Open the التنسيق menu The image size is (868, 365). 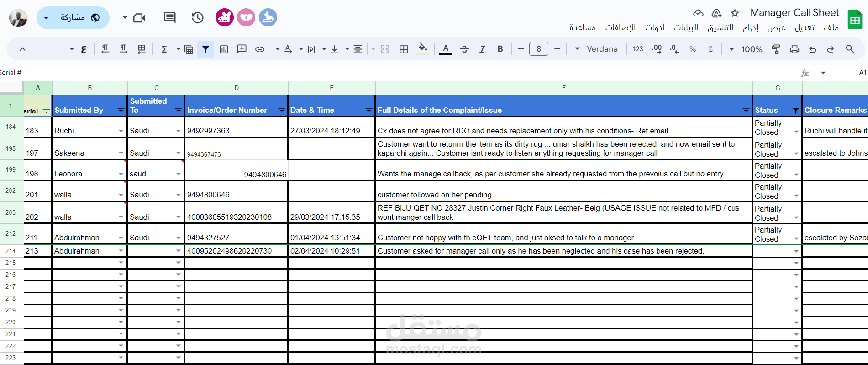click(721, 27)
